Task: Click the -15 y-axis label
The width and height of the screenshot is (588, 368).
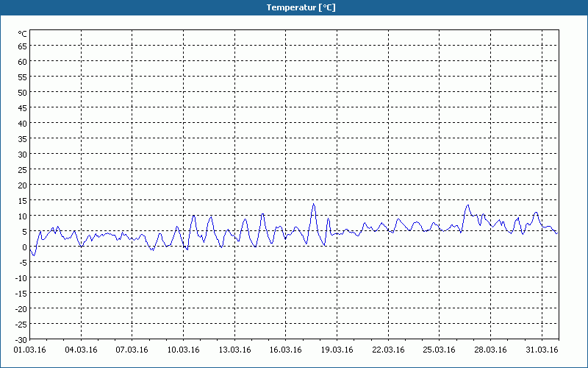Action: click(21, 294)
